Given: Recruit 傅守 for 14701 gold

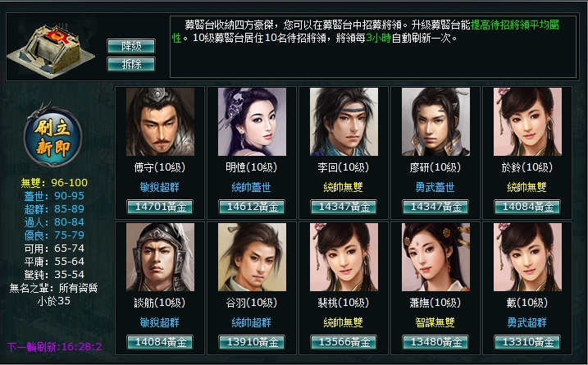Looking at the screenshot, I should click(160, 207).
